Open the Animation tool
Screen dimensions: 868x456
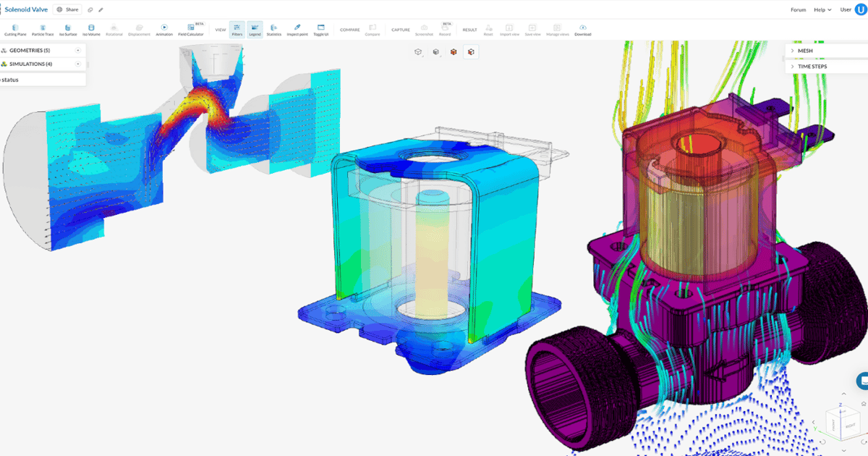(x=164, y=30)
